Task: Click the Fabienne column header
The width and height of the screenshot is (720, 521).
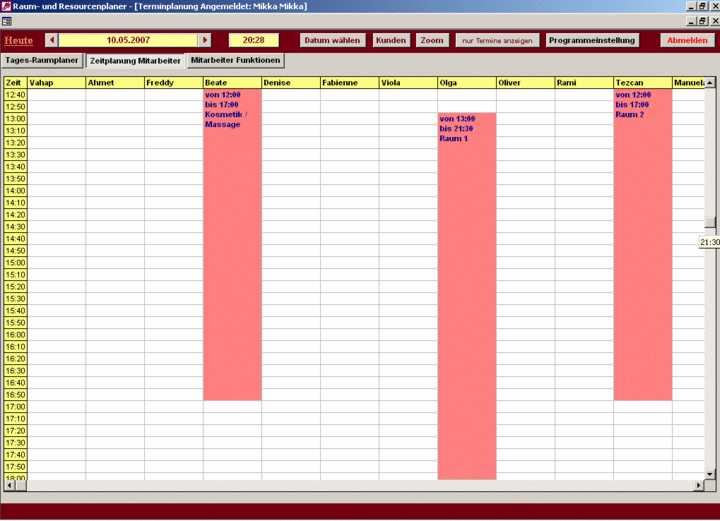Action: click(349, 83)
